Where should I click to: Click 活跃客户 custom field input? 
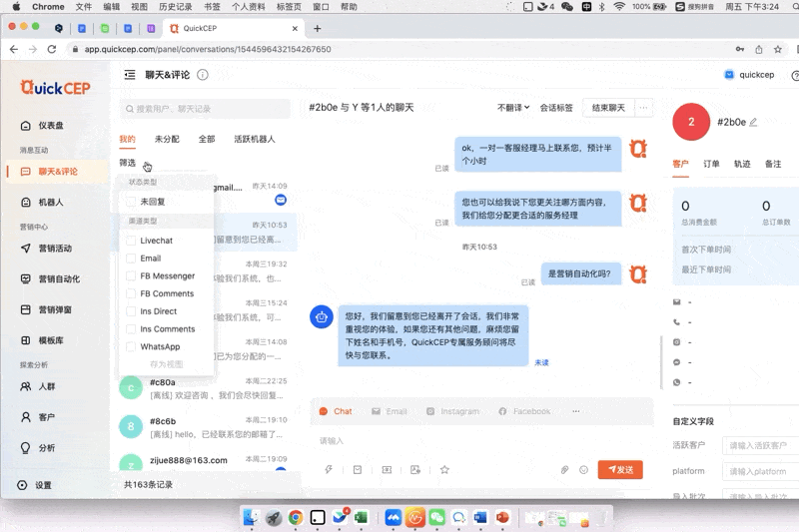point(760,445)
